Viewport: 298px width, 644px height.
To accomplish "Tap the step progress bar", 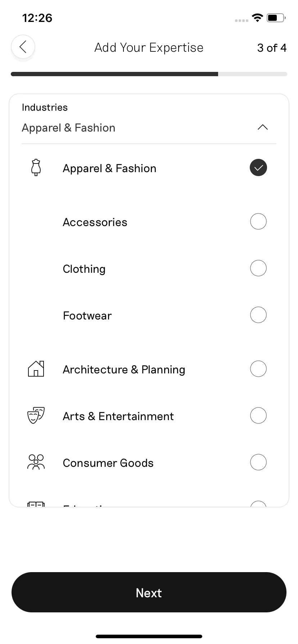I will (149, 74).
